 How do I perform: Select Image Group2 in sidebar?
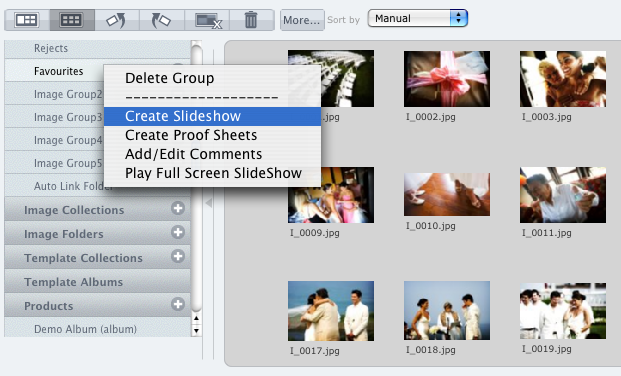click(x=54, y=94)
